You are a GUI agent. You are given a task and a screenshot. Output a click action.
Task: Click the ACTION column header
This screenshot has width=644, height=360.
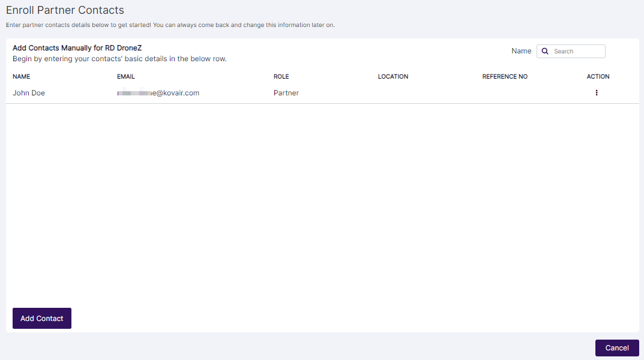598,76
